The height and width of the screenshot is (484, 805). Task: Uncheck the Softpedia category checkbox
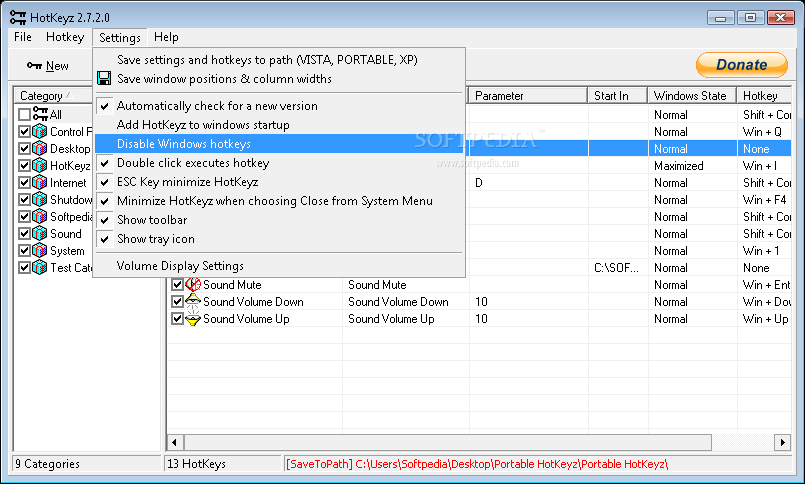click(24, 216)
